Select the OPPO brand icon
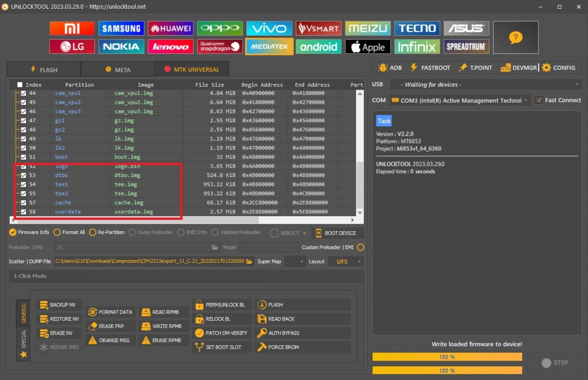 coord(220,28)
